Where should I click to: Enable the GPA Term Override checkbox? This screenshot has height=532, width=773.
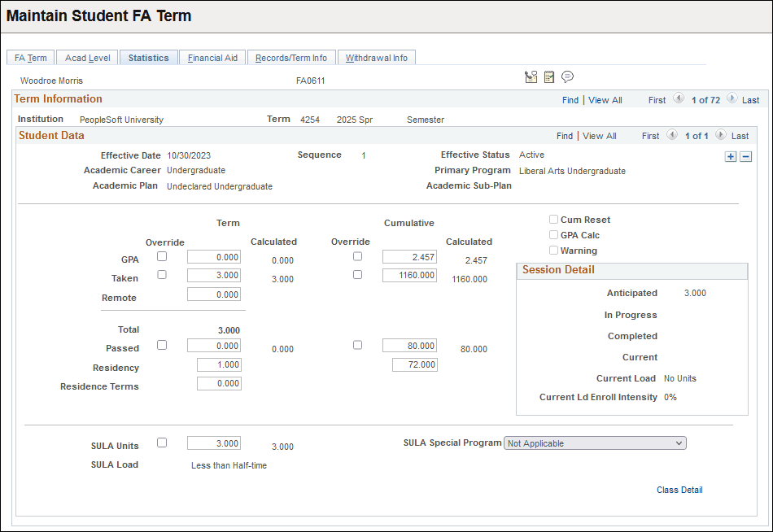(162, 255)
